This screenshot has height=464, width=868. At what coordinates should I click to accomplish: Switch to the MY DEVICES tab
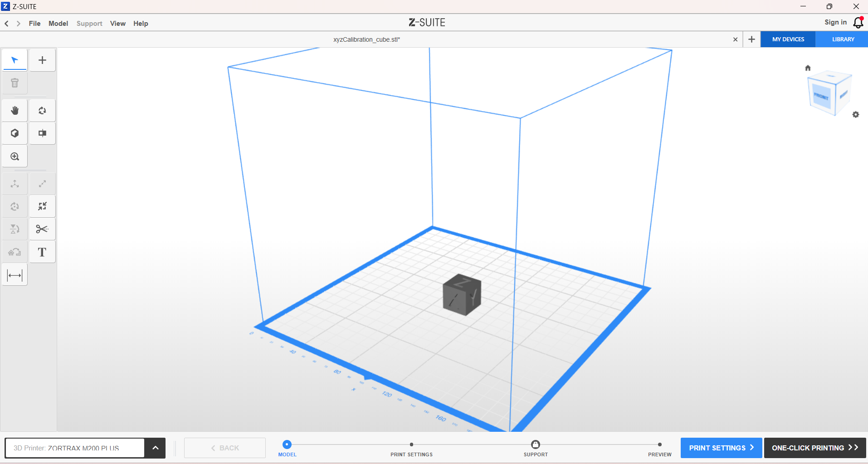click(788, 39)
